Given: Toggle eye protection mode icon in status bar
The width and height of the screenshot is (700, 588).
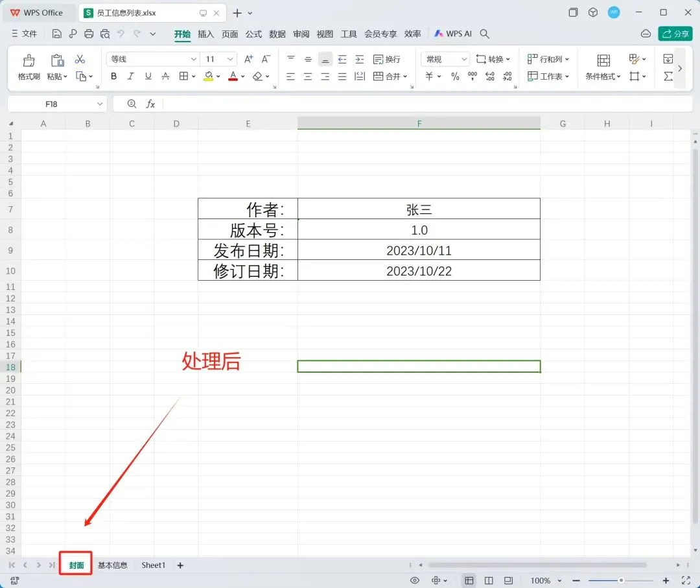Looking at the screenshot, I should tap(415, 580).
